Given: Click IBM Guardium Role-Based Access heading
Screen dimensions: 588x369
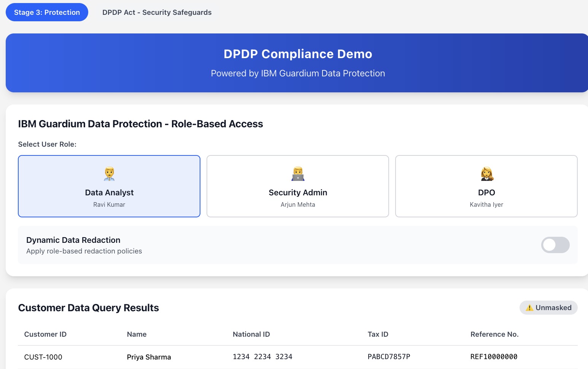Looking at the screenshot, I should pyautogui.click(x=140, y=124).
